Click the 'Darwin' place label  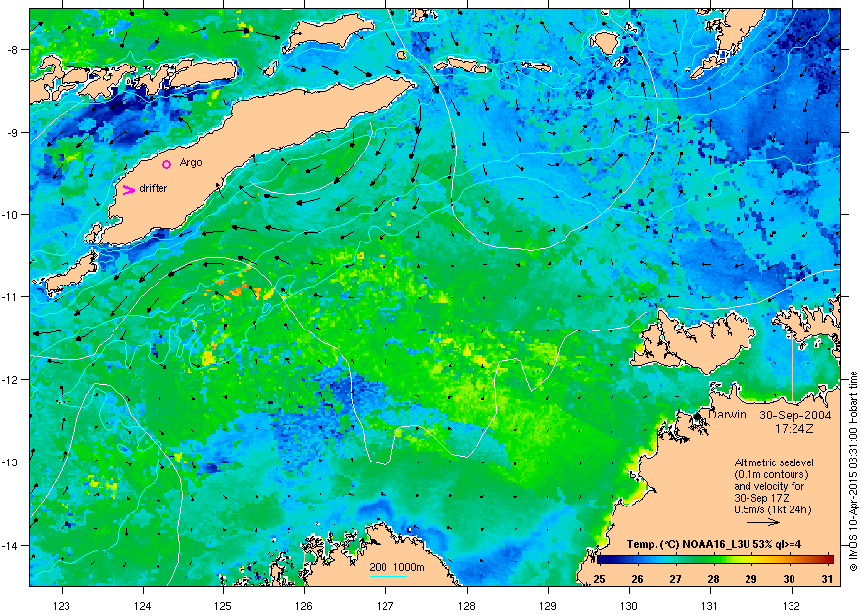tap(727, 415)
